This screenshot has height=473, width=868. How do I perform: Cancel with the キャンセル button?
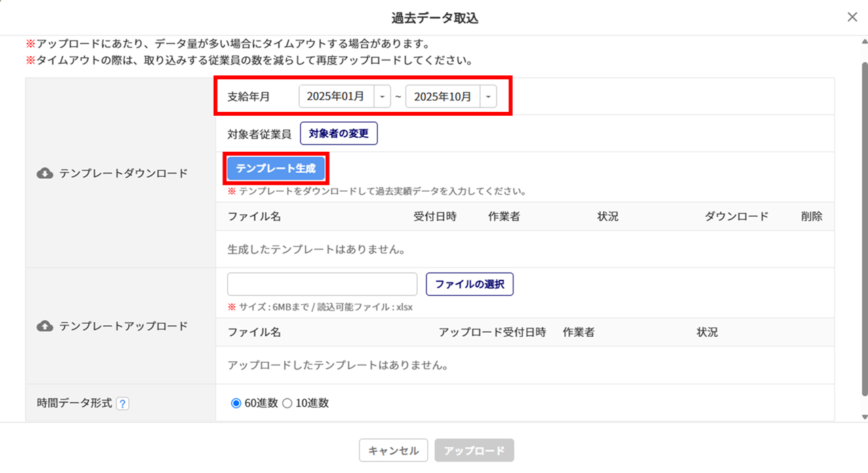click(393, 451)
